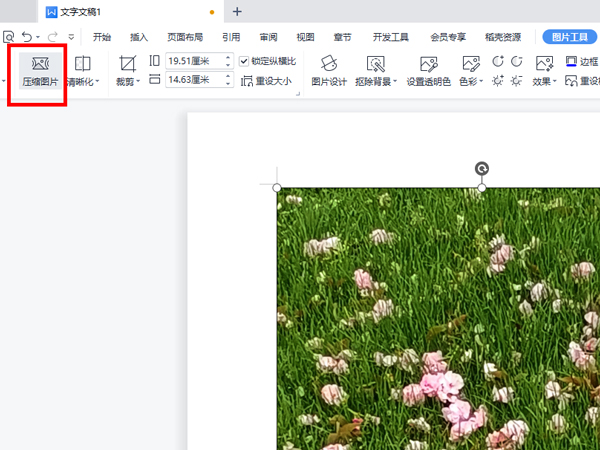
Task: Select the flower meadow picture in the document
Action: click(439, 319)
